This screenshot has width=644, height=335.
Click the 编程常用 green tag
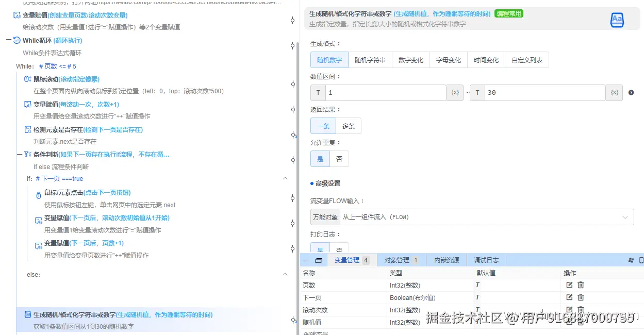click(509, 13)
